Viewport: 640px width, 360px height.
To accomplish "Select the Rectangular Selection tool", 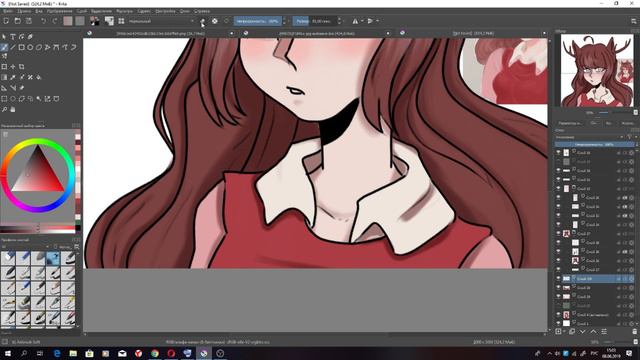I will click(4, 99).
